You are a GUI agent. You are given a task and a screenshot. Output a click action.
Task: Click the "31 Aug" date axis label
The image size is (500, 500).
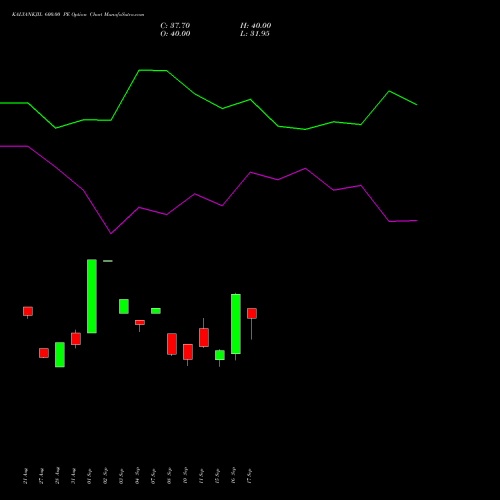[73, 476]
